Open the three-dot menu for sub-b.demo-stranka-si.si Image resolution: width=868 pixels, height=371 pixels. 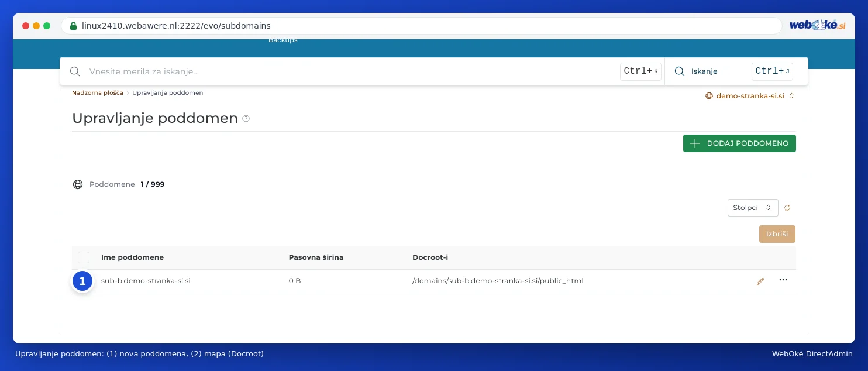[783, 280]
